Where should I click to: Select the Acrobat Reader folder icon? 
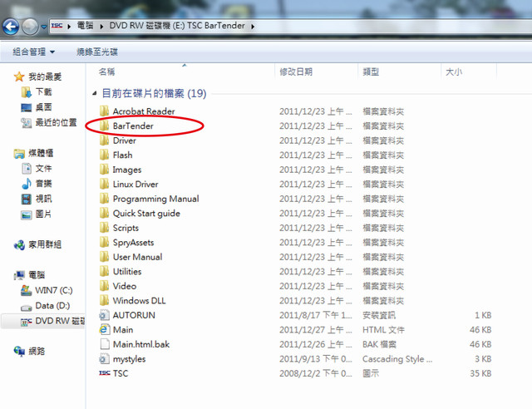(104, 111)
